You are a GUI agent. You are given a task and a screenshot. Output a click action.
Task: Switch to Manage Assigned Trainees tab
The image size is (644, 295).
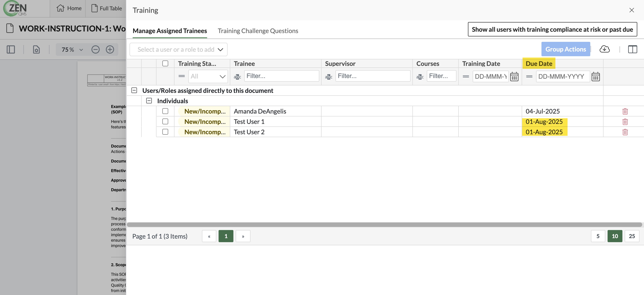[x=170, y=31]
